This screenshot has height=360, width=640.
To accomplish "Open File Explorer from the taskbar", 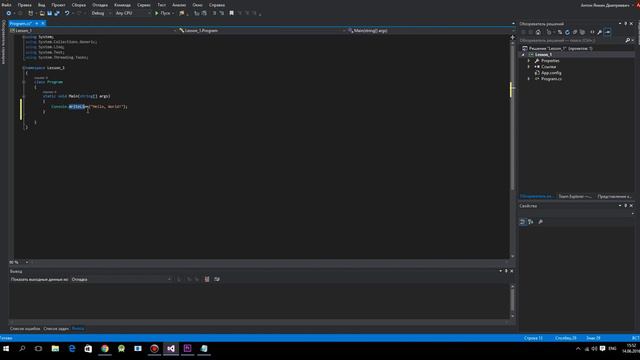I will pyautogui.click(x=55, y=349).
